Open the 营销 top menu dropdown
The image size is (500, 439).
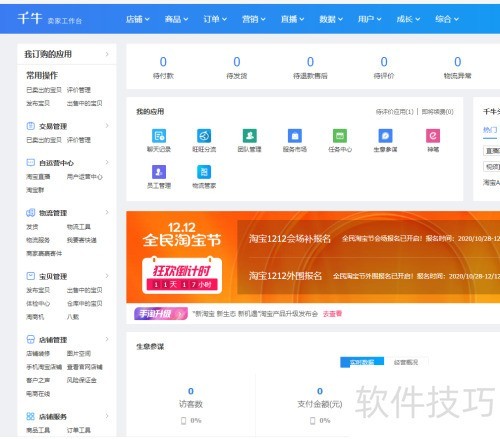click(x=254, y=19)
